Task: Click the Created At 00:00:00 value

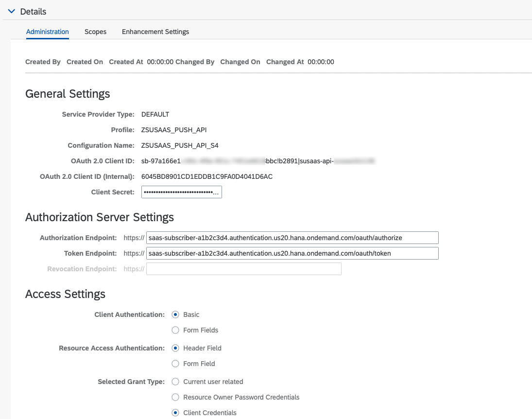Action: 160,62
